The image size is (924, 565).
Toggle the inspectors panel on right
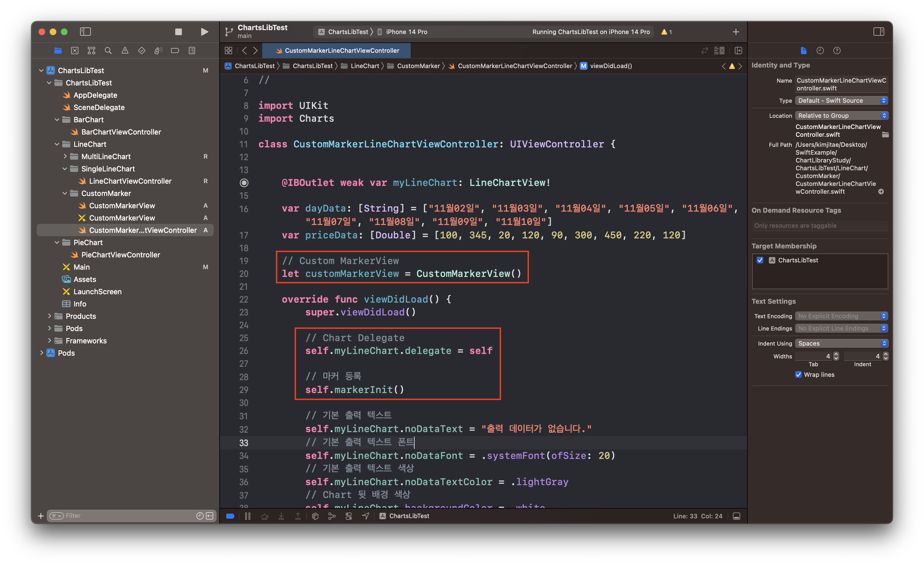[879, 32]
